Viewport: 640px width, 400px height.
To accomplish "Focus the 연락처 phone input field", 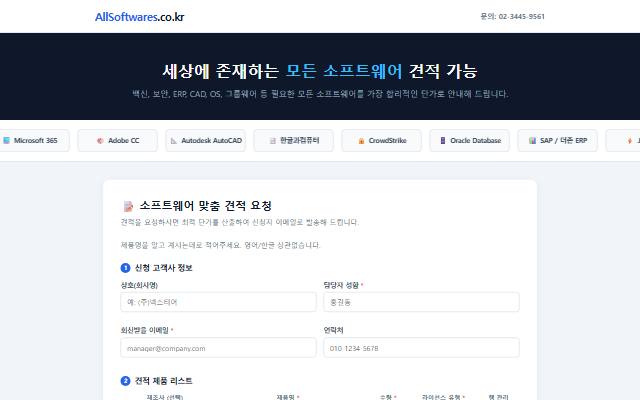I will (421, 348).
